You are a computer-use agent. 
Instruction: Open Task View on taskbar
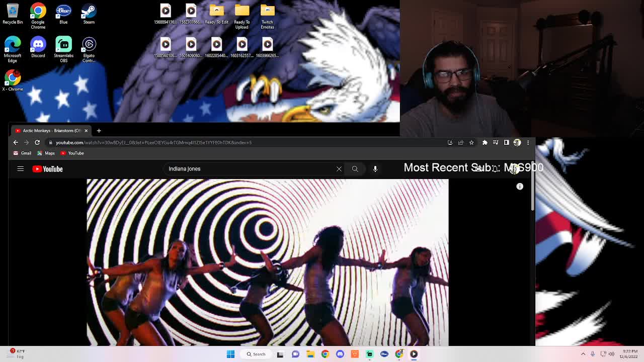click(280, 354)
